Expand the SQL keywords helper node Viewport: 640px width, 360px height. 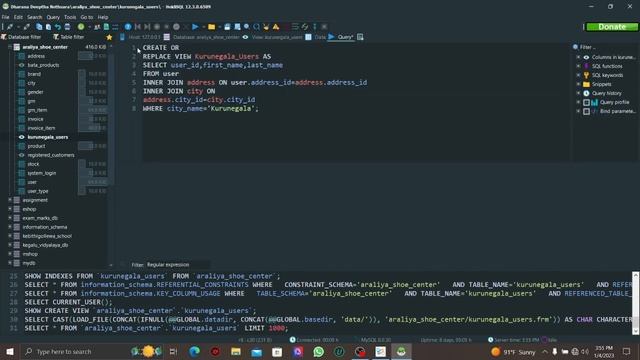578,75
